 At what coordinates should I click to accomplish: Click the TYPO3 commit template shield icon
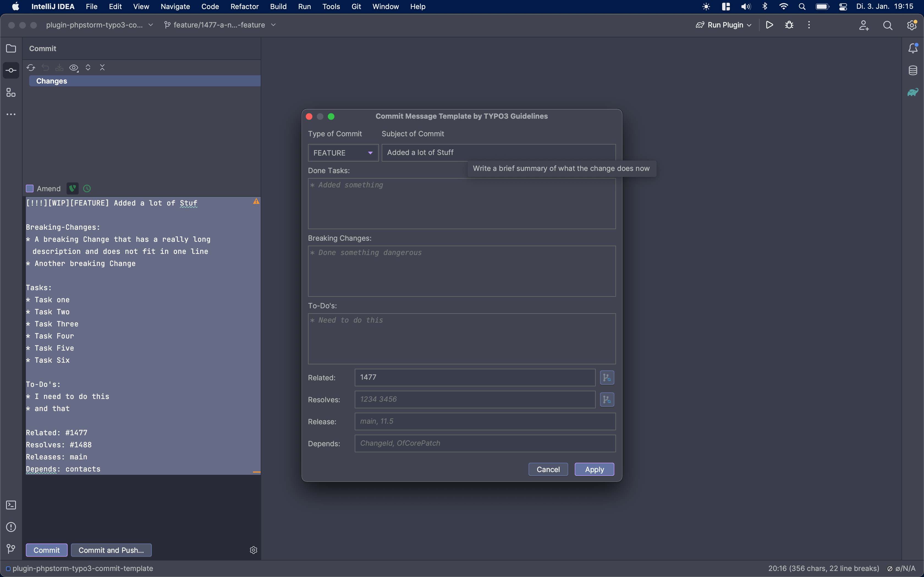pos(73,188)
